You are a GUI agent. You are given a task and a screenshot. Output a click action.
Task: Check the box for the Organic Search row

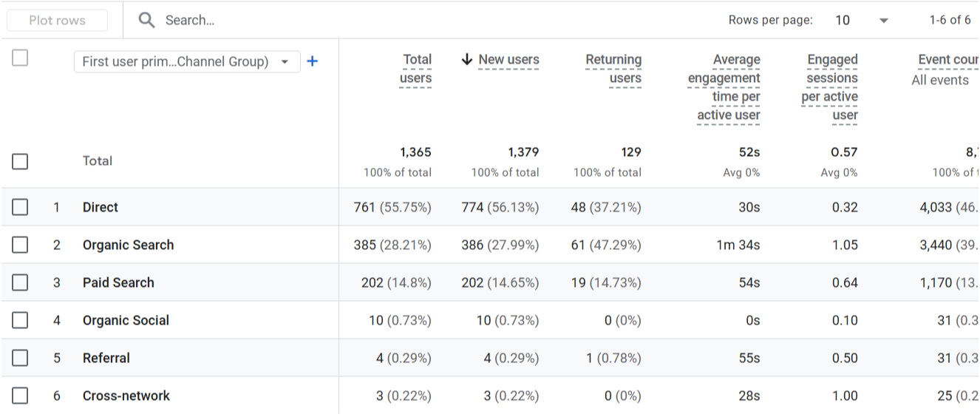20,245
